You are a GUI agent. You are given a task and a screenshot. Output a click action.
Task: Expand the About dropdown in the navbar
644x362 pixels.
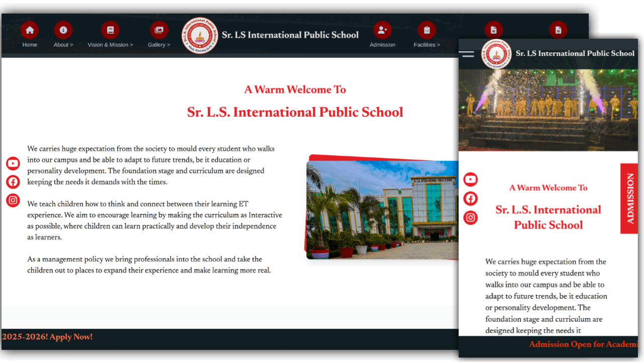(63, 44)
